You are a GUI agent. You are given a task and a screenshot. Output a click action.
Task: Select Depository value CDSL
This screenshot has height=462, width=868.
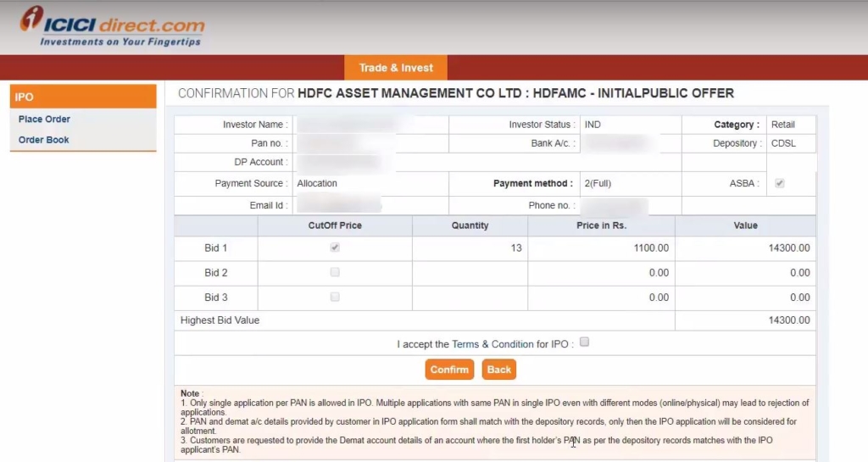click(783, 143)
